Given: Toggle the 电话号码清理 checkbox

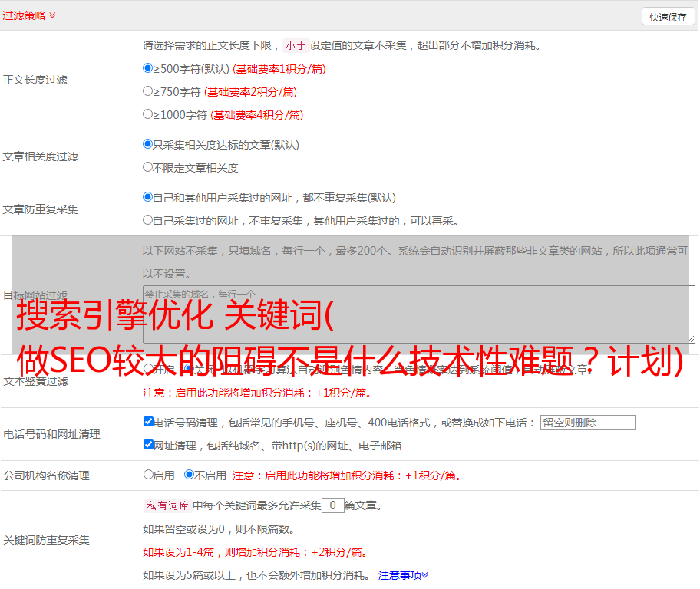Looking at the screenshot, I should click(x=148, y=422).
